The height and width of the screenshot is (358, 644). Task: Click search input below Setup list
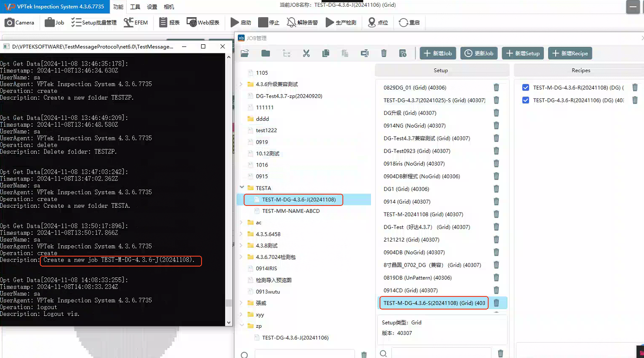tap(441, 353)
